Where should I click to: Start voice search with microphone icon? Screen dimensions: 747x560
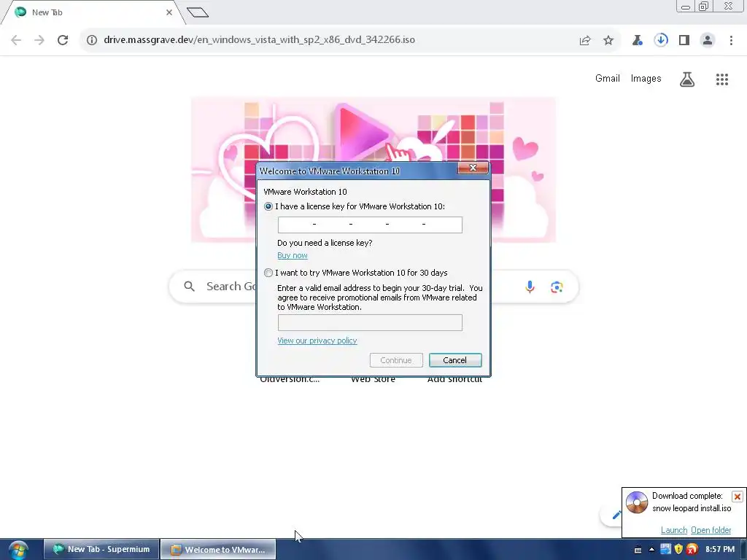tap(530, 287)
